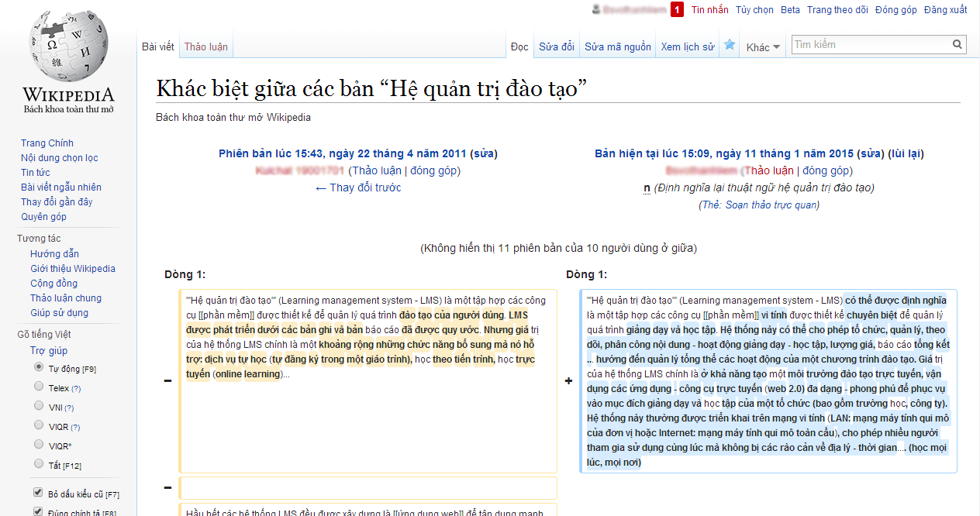The image size is (980, 516).
Task: Click the (?) help link next to VIQR
Action: click(x=76, y=428)
